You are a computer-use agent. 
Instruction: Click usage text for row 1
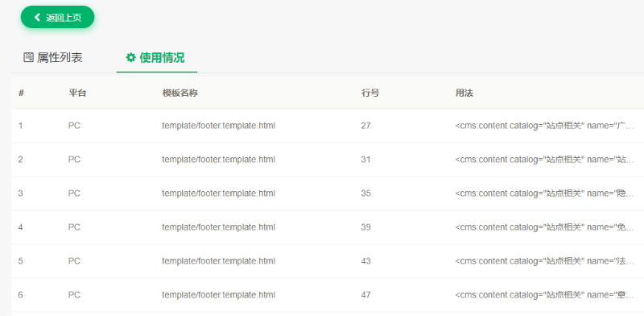(x=545, y=126)
